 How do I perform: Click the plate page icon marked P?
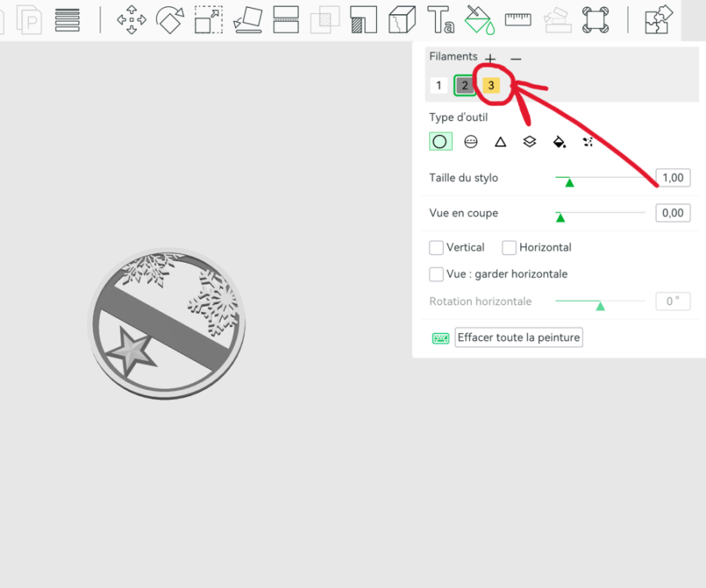point(29,20)
